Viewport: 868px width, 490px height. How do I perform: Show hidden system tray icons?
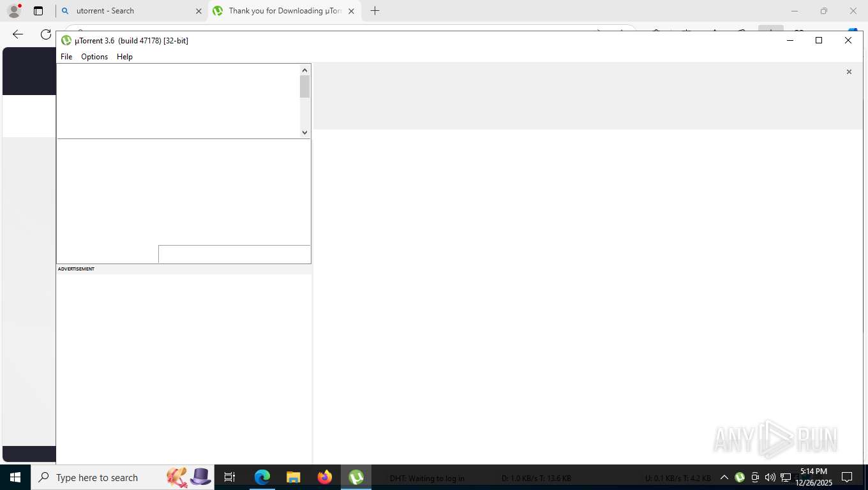coord(724,477)
